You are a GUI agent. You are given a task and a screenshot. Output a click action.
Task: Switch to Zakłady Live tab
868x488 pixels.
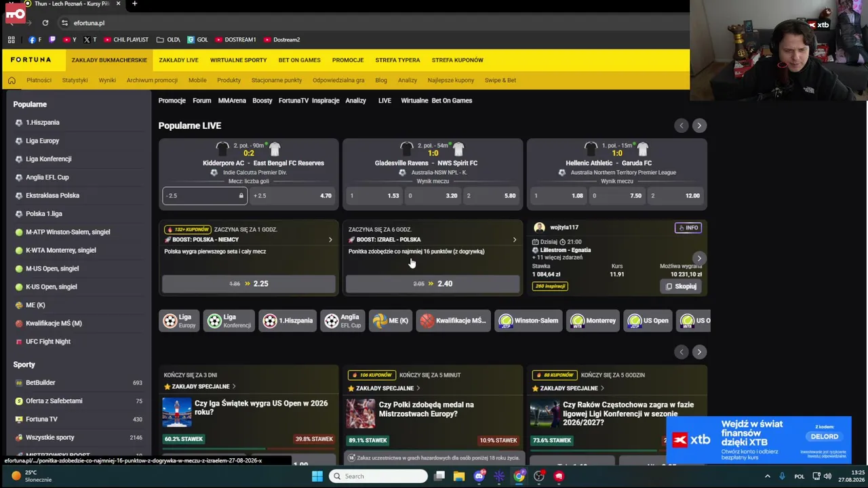pos(178,60)
